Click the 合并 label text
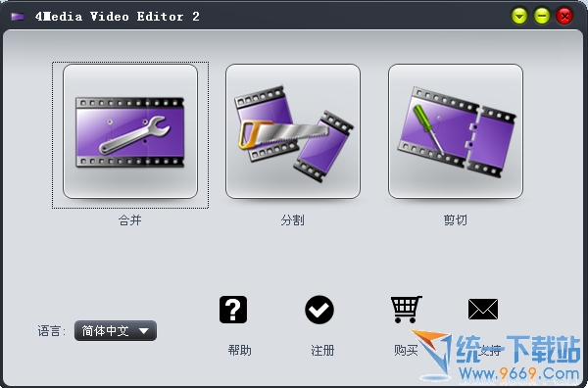588x388 pixels. [x=130, y=220]
